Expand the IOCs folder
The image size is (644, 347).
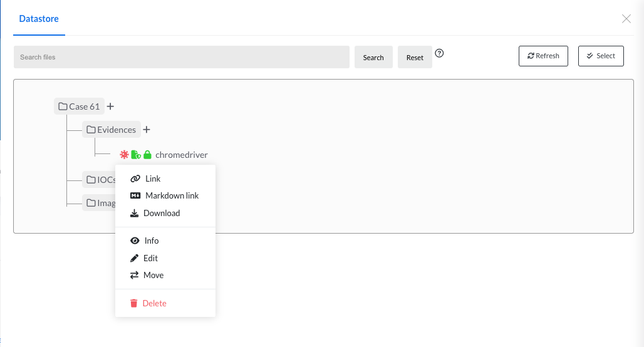click(x=101, y=180)
